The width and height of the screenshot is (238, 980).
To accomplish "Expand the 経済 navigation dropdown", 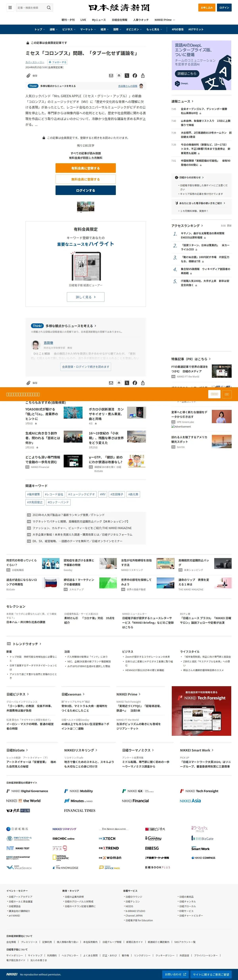I will (x=104, y=29).
